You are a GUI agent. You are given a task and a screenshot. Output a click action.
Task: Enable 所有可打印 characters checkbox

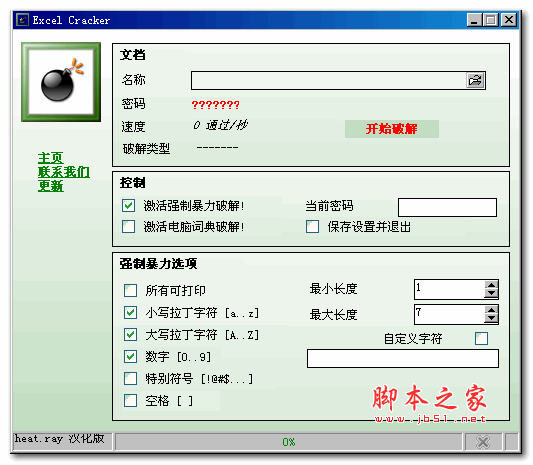pos(131,291)
